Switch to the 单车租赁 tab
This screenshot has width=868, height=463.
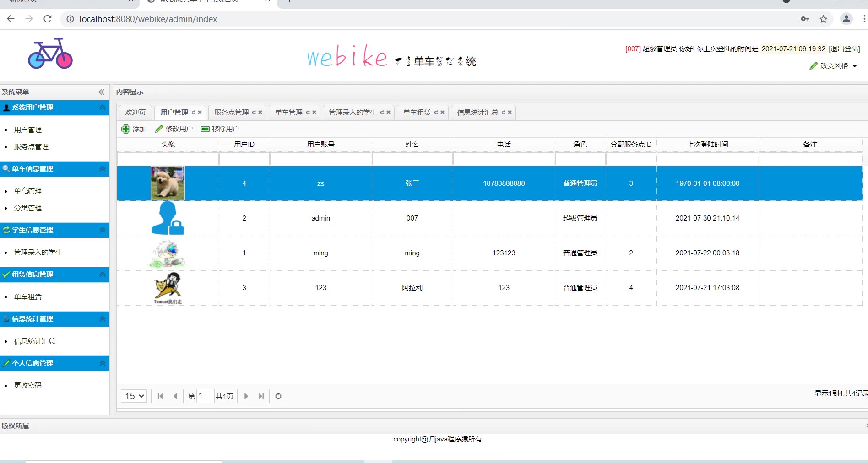417,113
